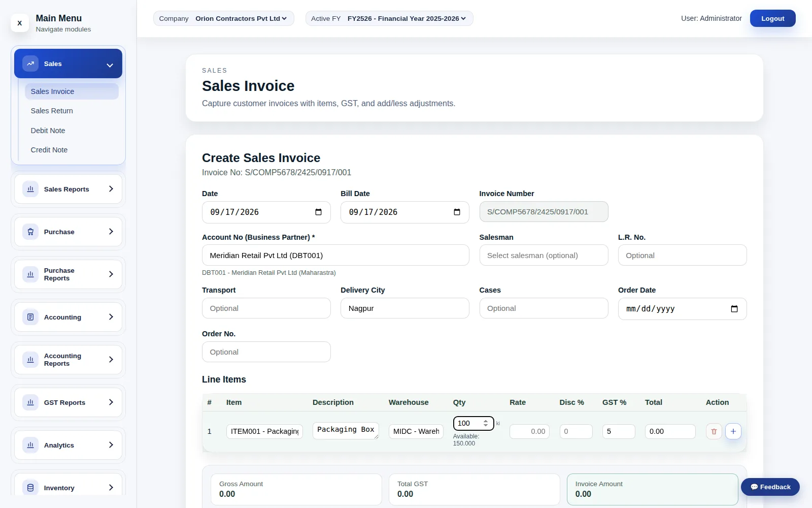Click Purchase Reports chart icon
The width and height of the screenshot is (812, 508).
pyautogui.click(x=30, y=274)
